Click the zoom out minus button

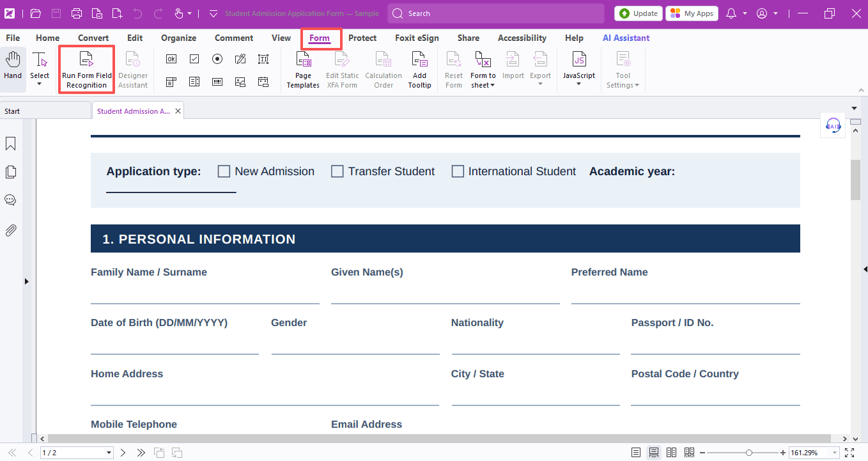click(702, 453)
